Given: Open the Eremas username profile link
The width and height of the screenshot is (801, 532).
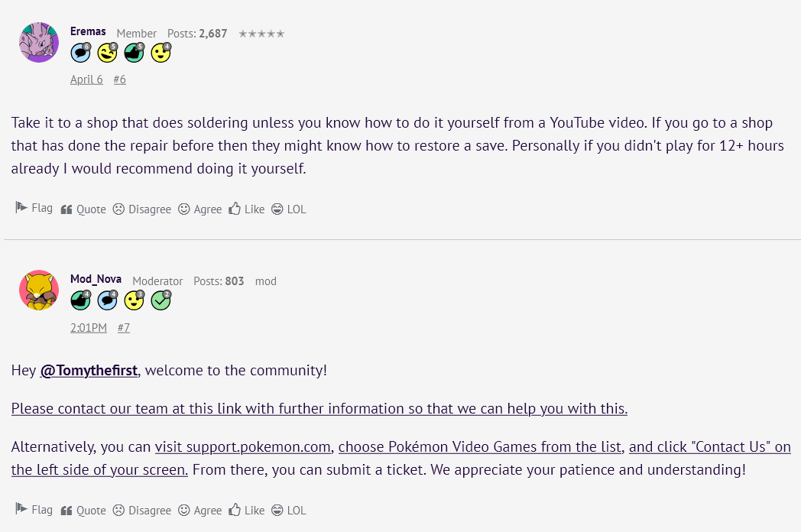Looking at the screenshot, I should click(88, 32).
